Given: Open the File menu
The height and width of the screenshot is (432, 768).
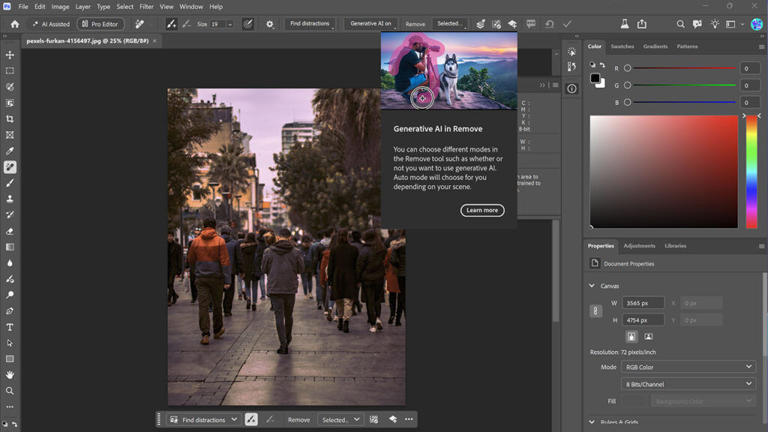Looking at the screenshot, I should click(23, 7).
